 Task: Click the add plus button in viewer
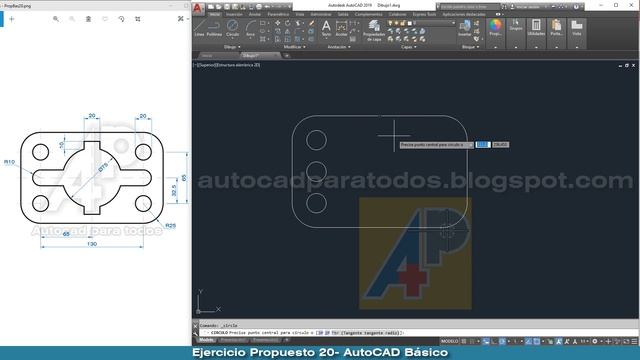(x=11, y=19)
